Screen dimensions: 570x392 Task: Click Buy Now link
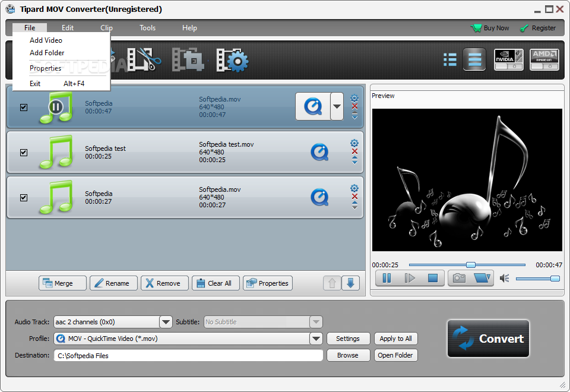[490, 28]
